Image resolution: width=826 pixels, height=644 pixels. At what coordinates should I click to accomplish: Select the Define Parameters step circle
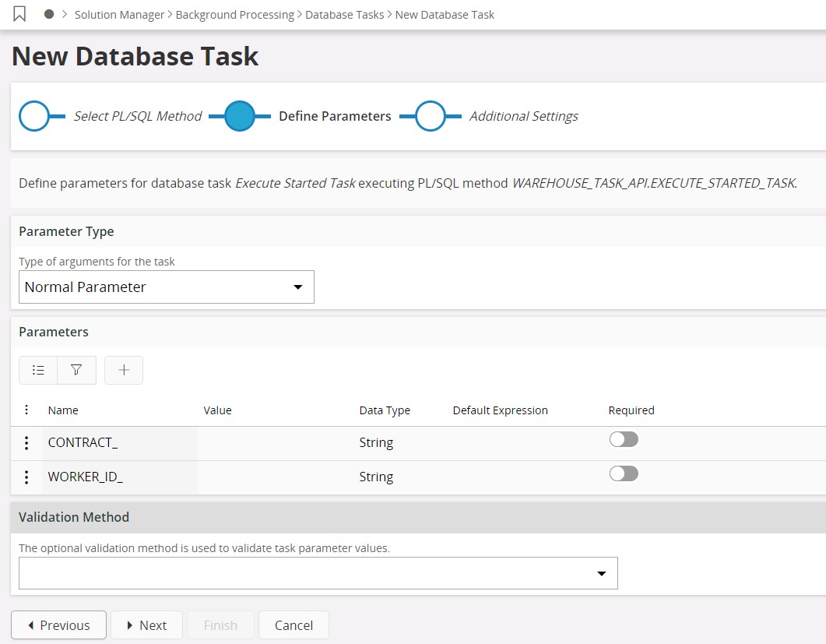(240, 117)
